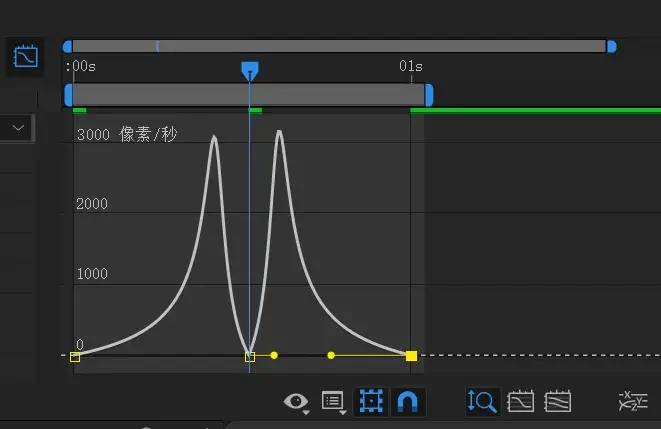Click the 01s time ruler mark
The width and height of the screenshot is (661, 429).
coord(411,66)
